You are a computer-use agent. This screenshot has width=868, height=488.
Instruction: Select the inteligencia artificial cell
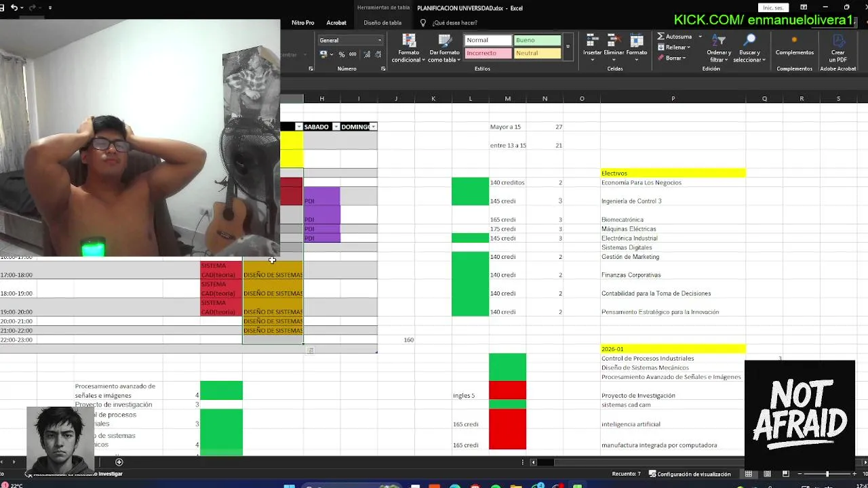point(673,419)
